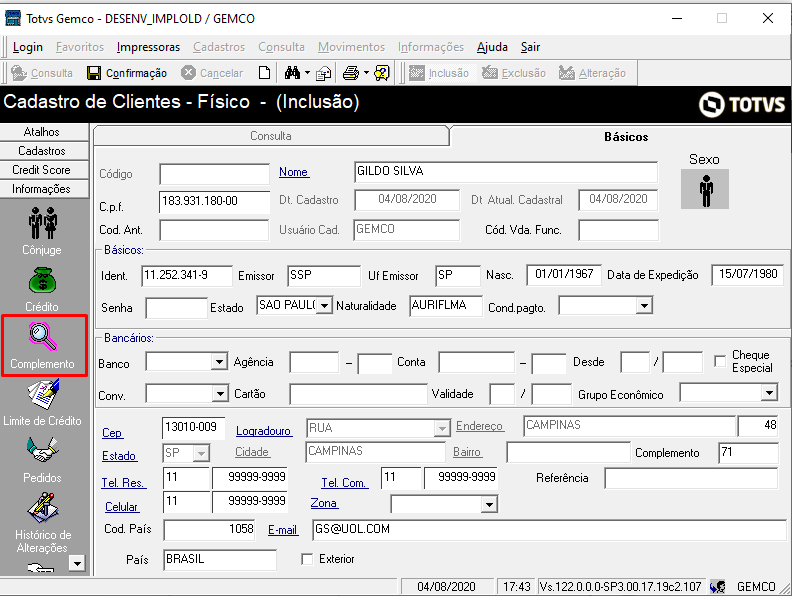This screenshot has width=792, height=596.
Task: Click the Cód. Vda. Func. field
Action: [618, 230]
